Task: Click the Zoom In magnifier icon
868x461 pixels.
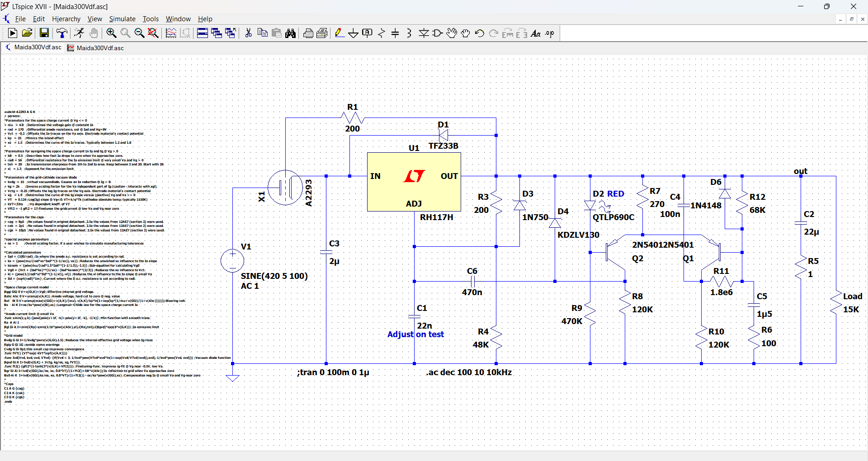Action: pos(111,33)
